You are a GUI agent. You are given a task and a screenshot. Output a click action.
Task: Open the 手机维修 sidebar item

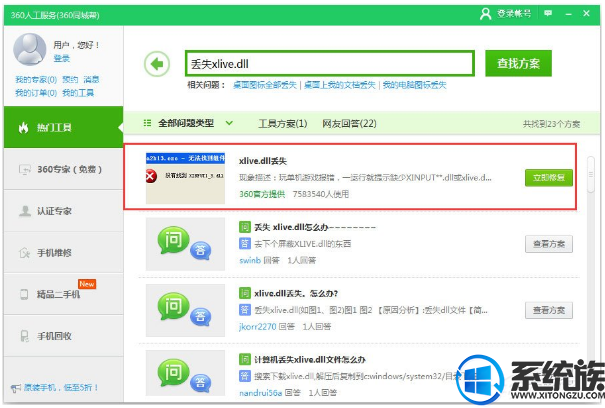coord(64,253)
